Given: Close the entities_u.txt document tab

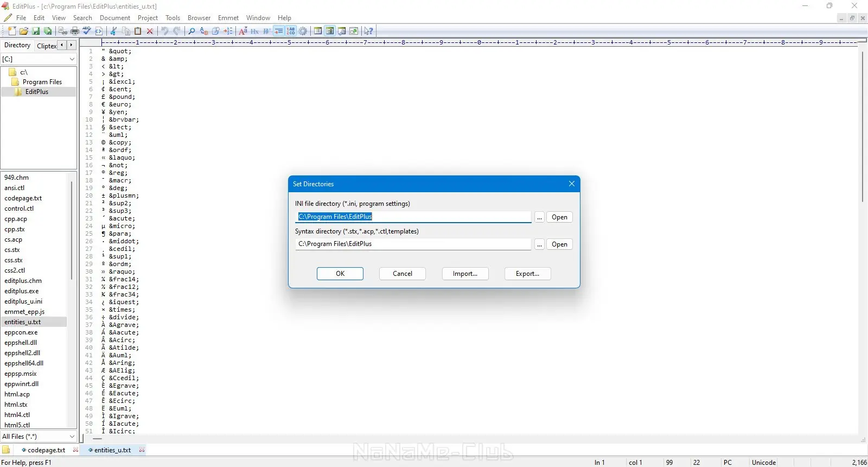Looking at the screenshot, I should coord(142,450).
